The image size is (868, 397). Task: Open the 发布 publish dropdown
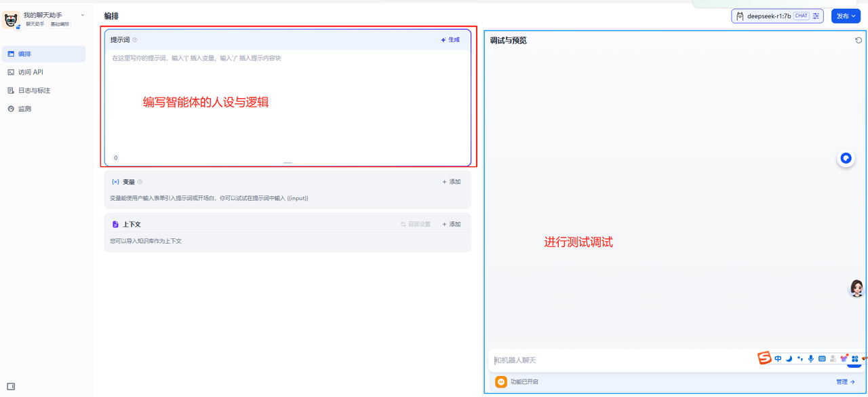[x=846, y=16]
